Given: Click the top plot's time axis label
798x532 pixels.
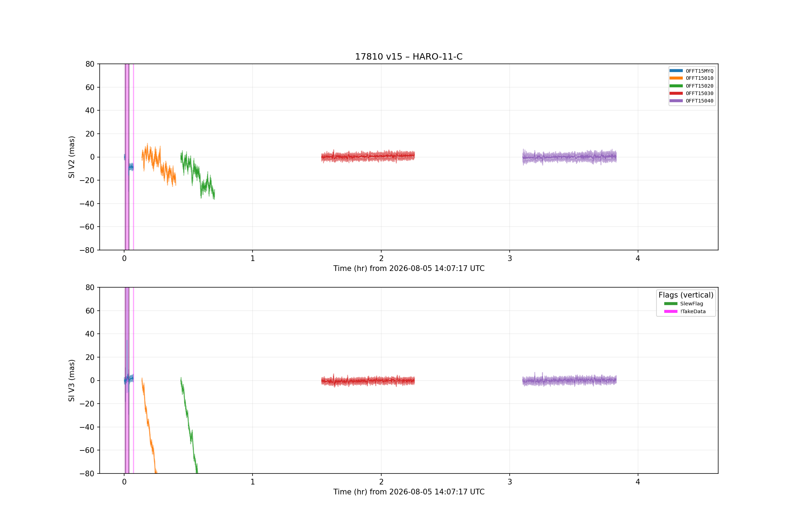Looking at the screenshot, I should 409,268.
